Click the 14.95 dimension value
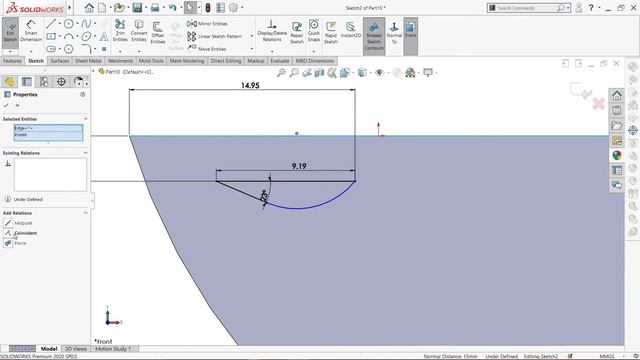 pyautogui.click(x=250, y=85)
